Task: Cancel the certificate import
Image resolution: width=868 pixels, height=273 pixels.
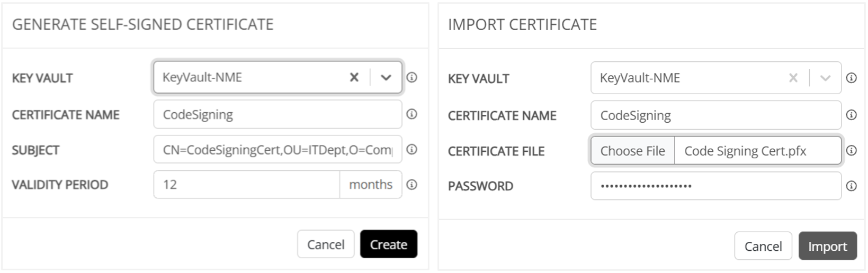Action: [x=763, y=247]
